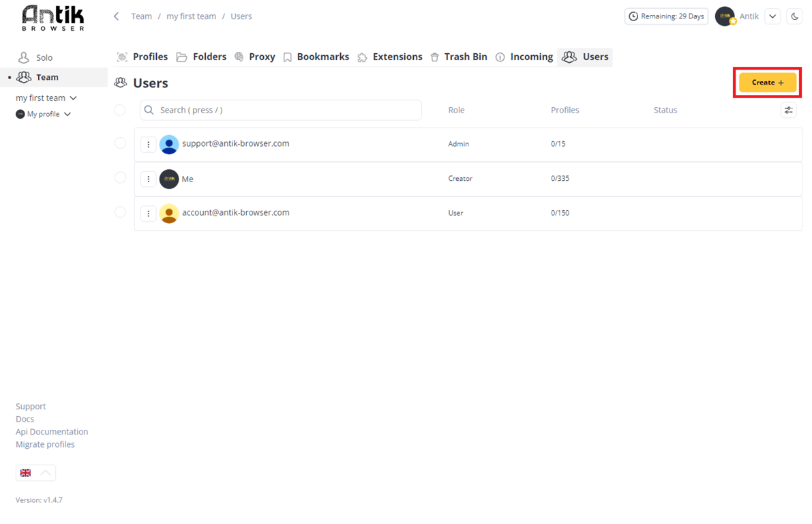Select the account@antik-browser.com row checkbox
This screenshot has height=524, width=812.
point(120,212)
